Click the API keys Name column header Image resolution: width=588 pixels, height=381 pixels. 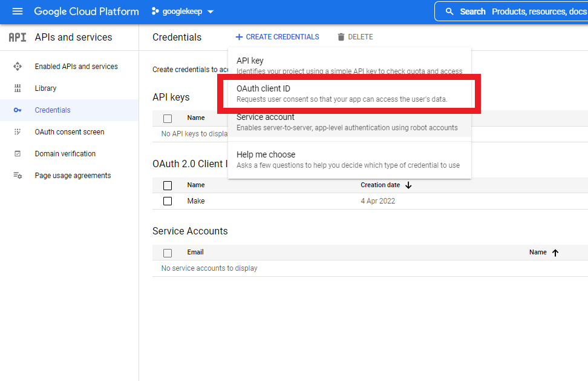[196, 118]
